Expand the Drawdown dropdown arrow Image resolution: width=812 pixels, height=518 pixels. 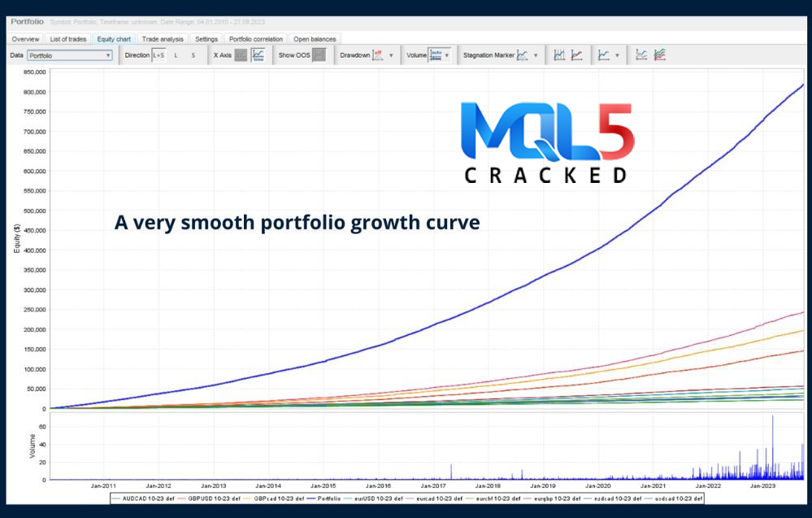(391, 55)
